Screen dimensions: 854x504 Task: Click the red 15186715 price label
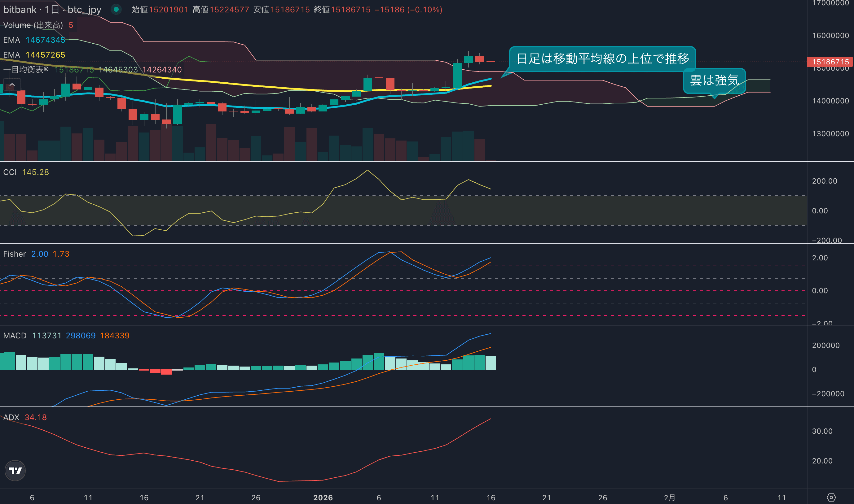[830, 62]
